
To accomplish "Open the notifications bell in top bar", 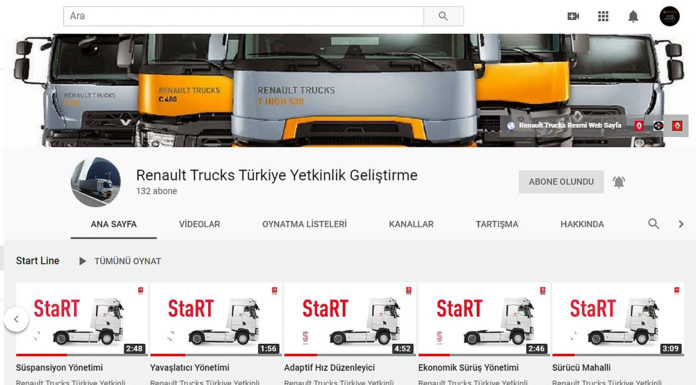I will tap(633, 16).
